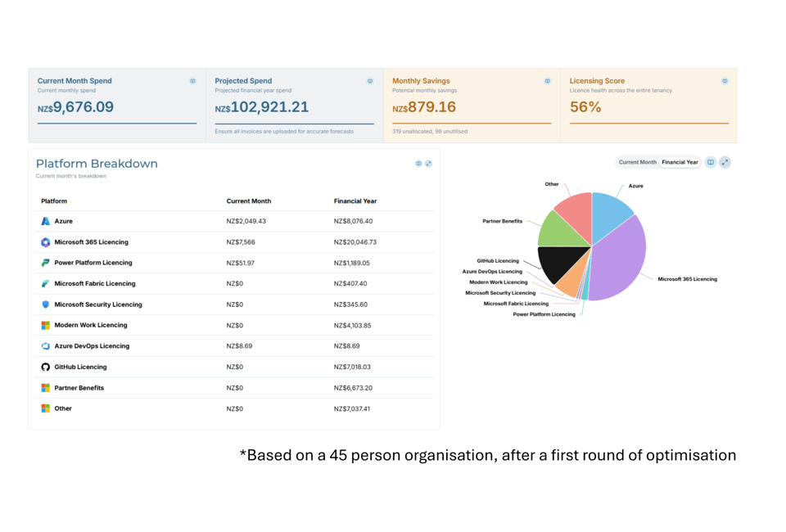
Task: Click the Platform Breakdown heading
Action: point(97,164)
